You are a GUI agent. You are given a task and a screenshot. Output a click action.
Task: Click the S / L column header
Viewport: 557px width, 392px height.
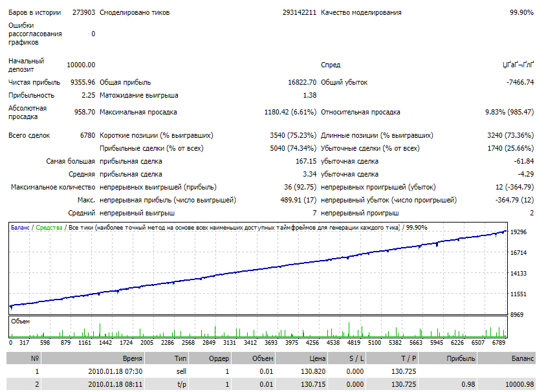pyautogui.click(x=347, y=358)
